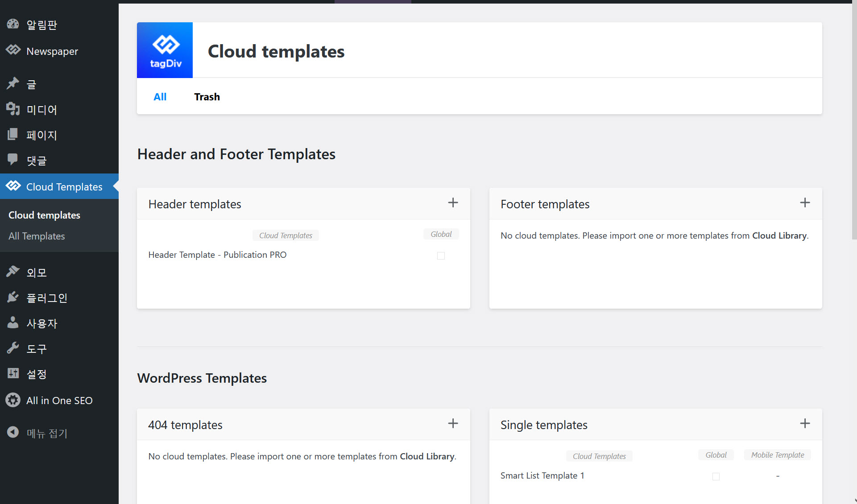Click the page vertical scrollbar

point(854,120)
